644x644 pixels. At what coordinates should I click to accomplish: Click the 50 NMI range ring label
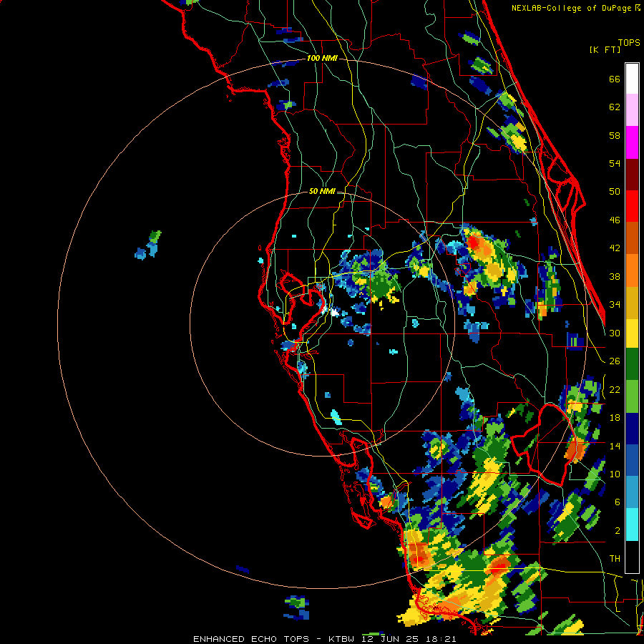pos(322,191)
